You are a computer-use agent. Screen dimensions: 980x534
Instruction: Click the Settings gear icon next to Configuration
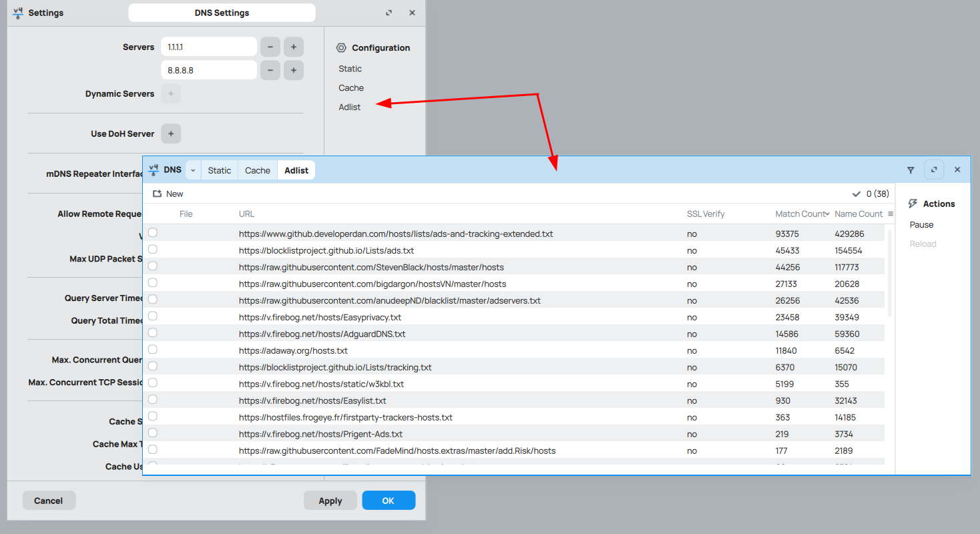tap(341, 47)
